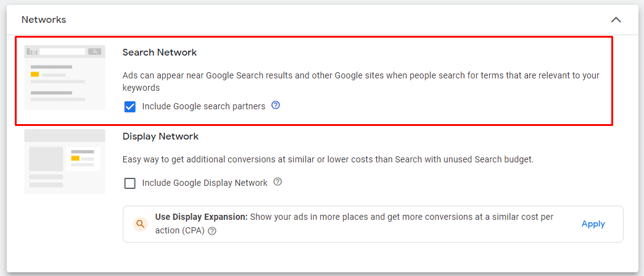The image size is (644, 276).
Task: Click the search magnifier inside Search Network thumbnail
Action: click(x=94, y=51)
